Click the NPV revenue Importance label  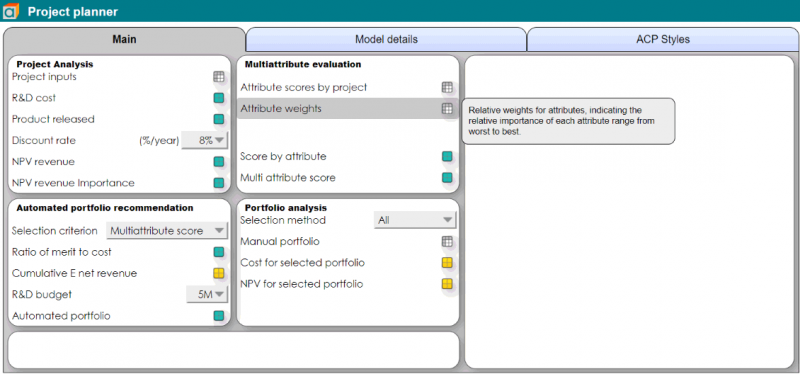coord(73,183)
